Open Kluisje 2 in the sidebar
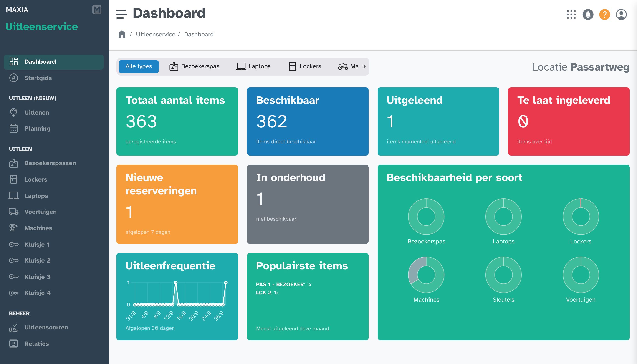637x364 pixels. [x=54, y=260]
